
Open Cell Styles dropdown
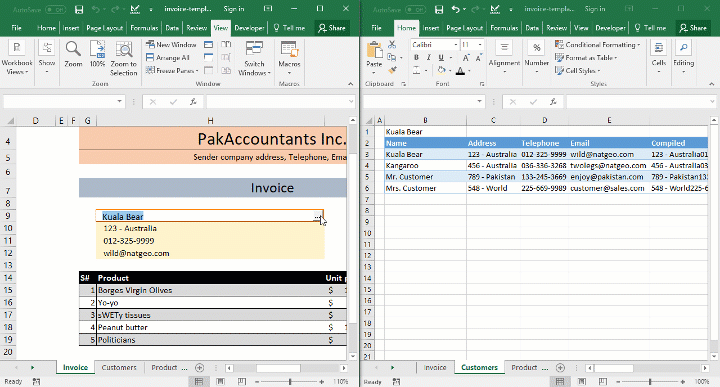pyautogui.click(x=578, y=70)
